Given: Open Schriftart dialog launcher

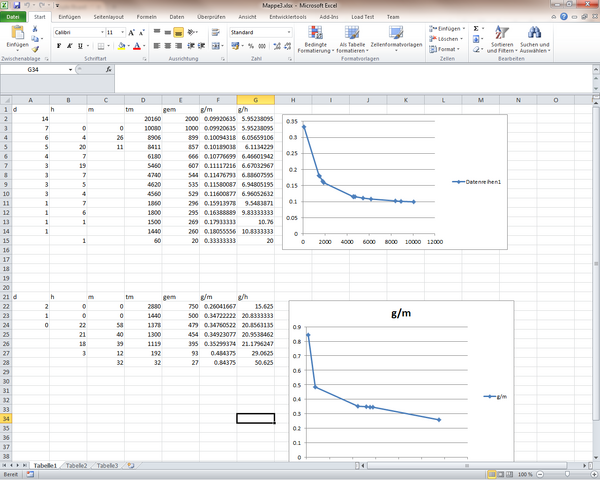Looking at the screenshot, I should click(145, 59).
